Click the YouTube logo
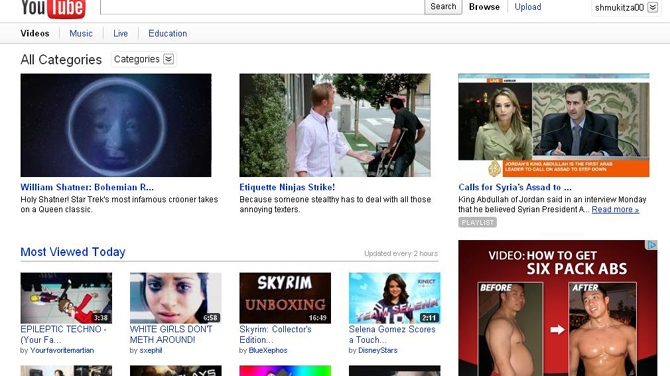The width and height of the screenshot is (670, 376). tap(53, 9)
